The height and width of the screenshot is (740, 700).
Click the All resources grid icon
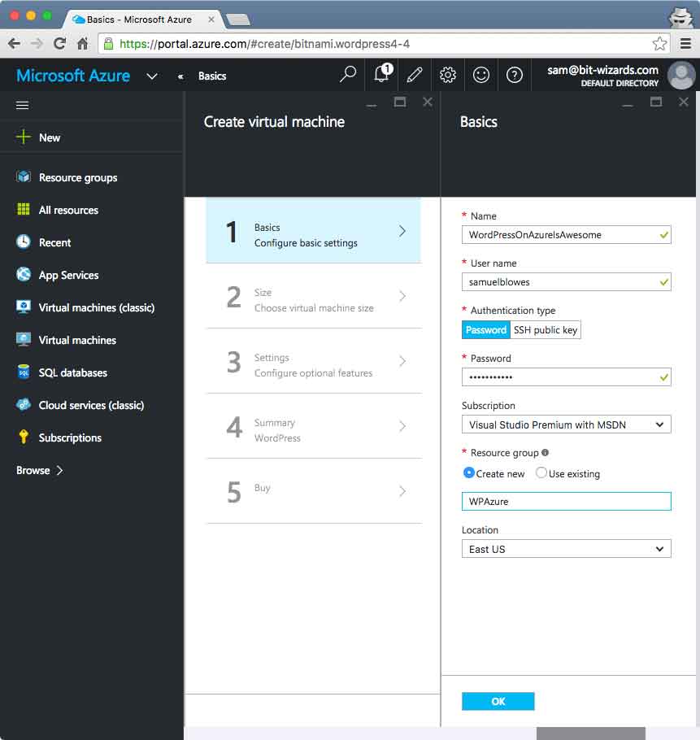point(23,209)
